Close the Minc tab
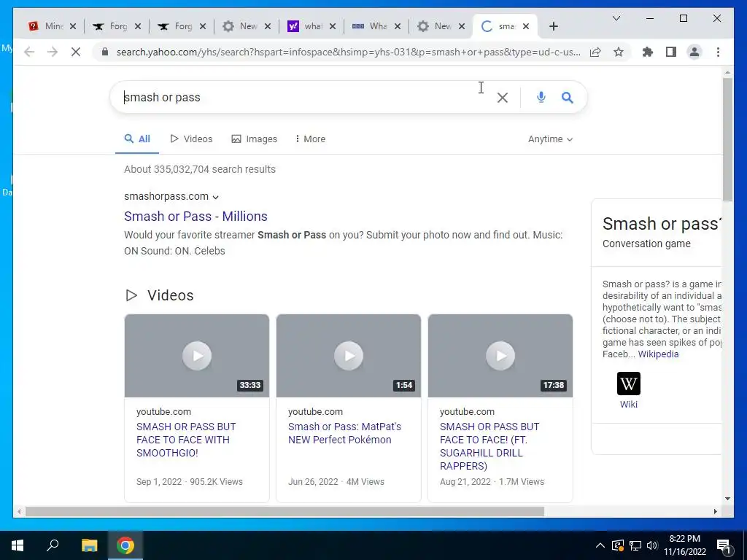 [x=73, y=26]
